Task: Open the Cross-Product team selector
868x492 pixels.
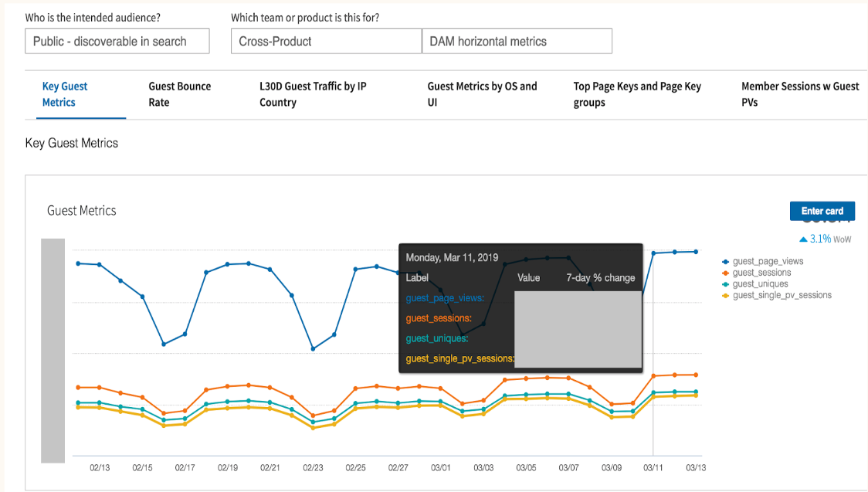Action: [325, 40]
